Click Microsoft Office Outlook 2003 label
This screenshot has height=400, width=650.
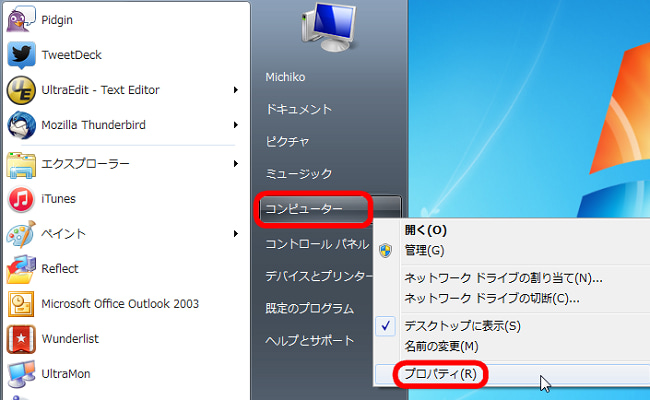pos(120,304)
